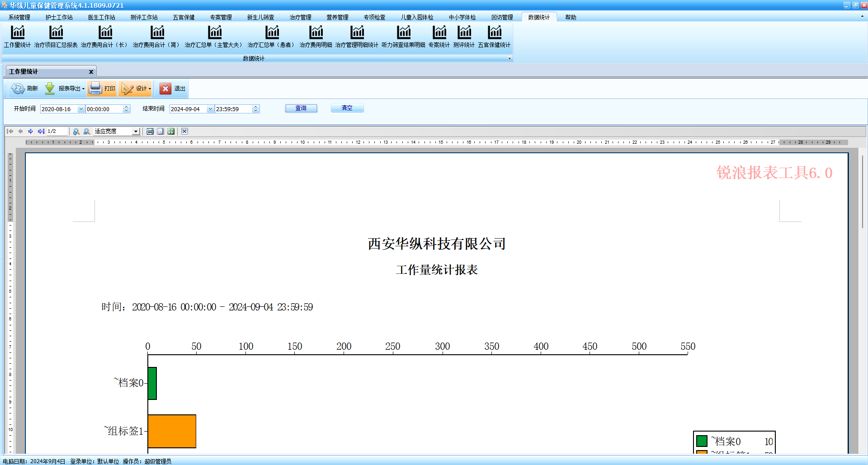The height and width of the screenshot is (465, 868).
Task: Go to first page of report preview
Action: [x=10, y=132]
